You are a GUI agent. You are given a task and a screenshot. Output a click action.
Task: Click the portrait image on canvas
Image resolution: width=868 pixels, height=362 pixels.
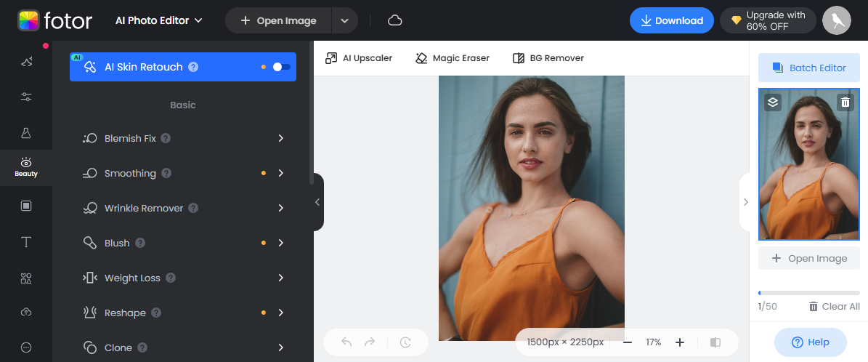[x=532, y=208]
